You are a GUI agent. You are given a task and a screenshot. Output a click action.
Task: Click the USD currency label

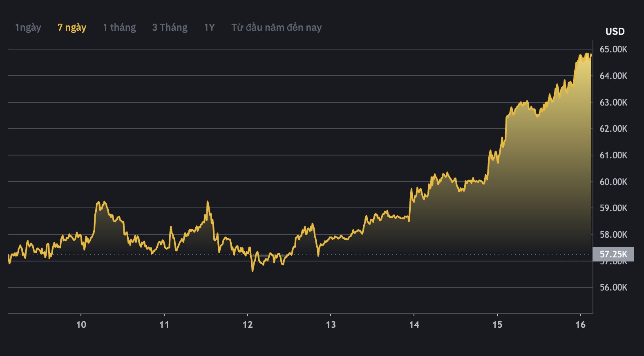(x=615, y=32)
